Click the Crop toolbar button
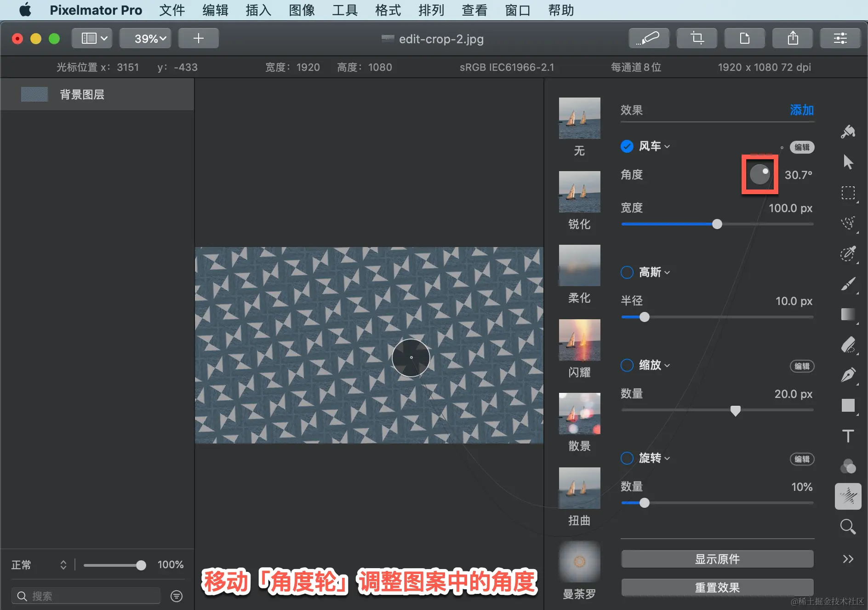 697,38
